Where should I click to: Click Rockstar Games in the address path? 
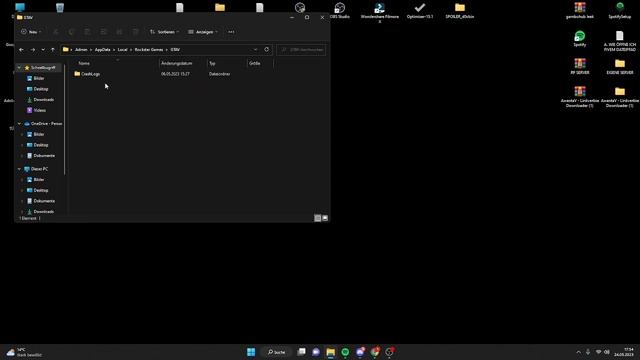149,50
